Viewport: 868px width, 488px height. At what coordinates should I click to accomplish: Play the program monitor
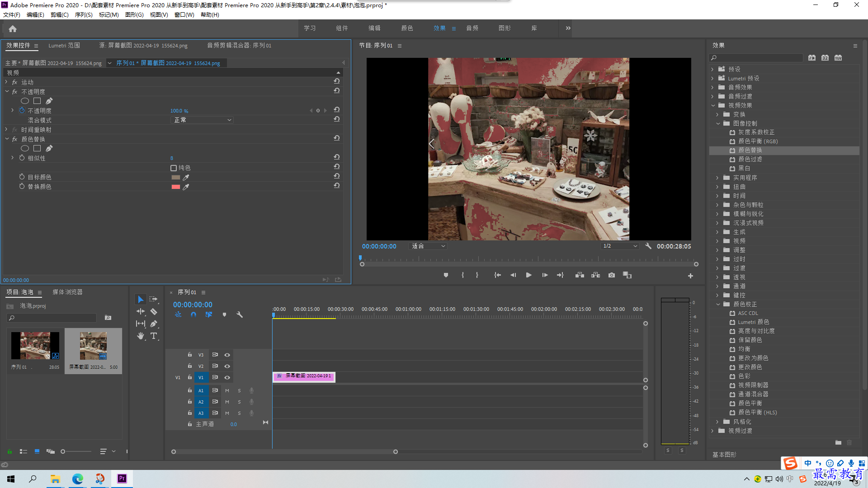click(528, 275)
